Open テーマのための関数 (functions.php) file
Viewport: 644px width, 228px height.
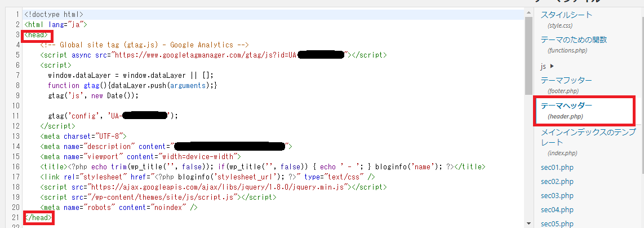574,40
